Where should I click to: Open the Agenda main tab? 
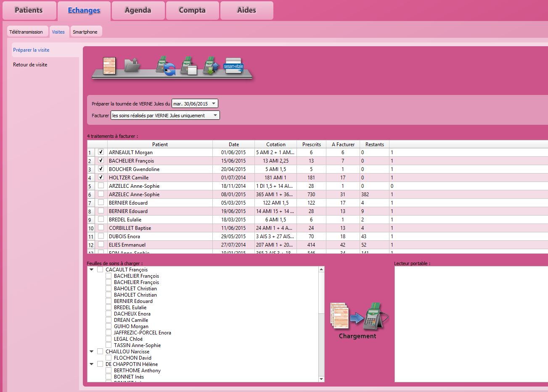pyautogui.click(x=138, y=11)
